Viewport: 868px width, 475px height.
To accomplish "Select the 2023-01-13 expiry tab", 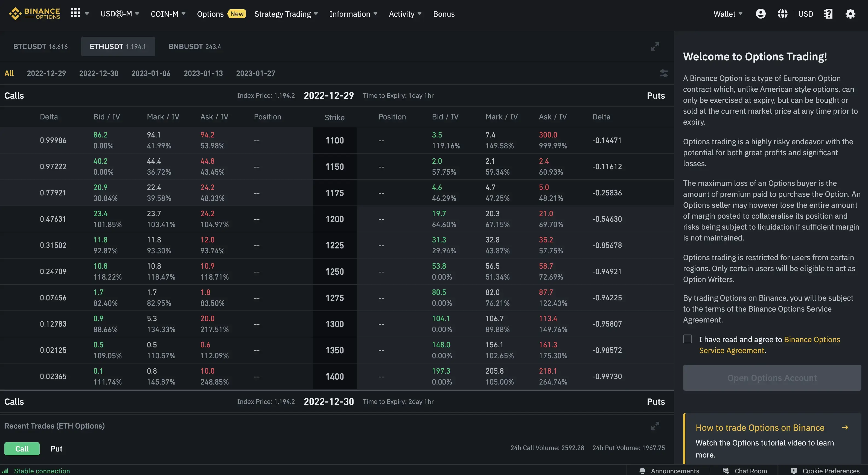I will [x=203, y=73].
